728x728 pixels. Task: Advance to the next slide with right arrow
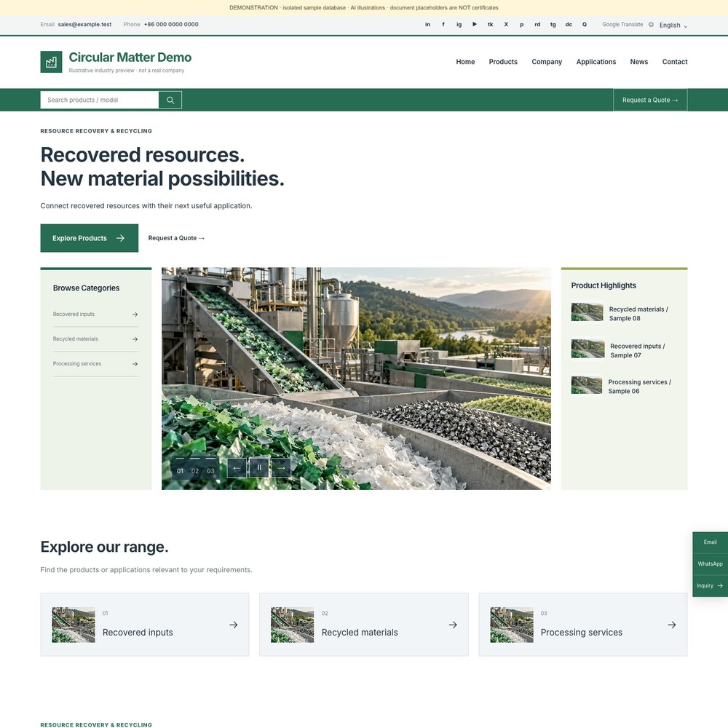pos(281,468)
